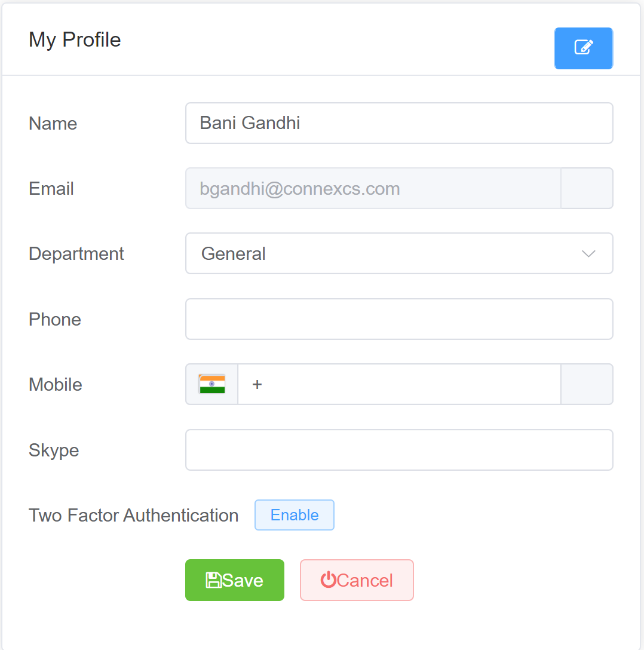The height and width of the screenshot is (650, 644).
Task: Click the empty box right of Mobile field
Action: click(x=587, y=384)
